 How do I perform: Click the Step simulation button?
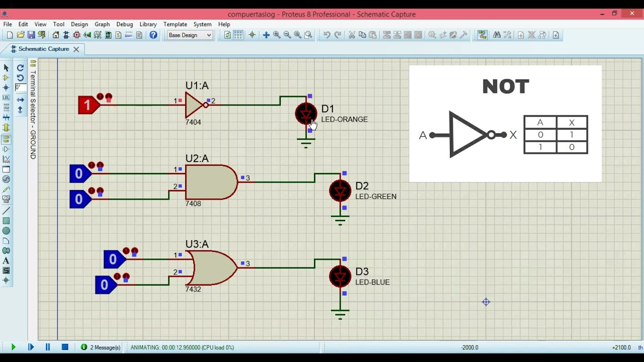[x=31, y=347]
